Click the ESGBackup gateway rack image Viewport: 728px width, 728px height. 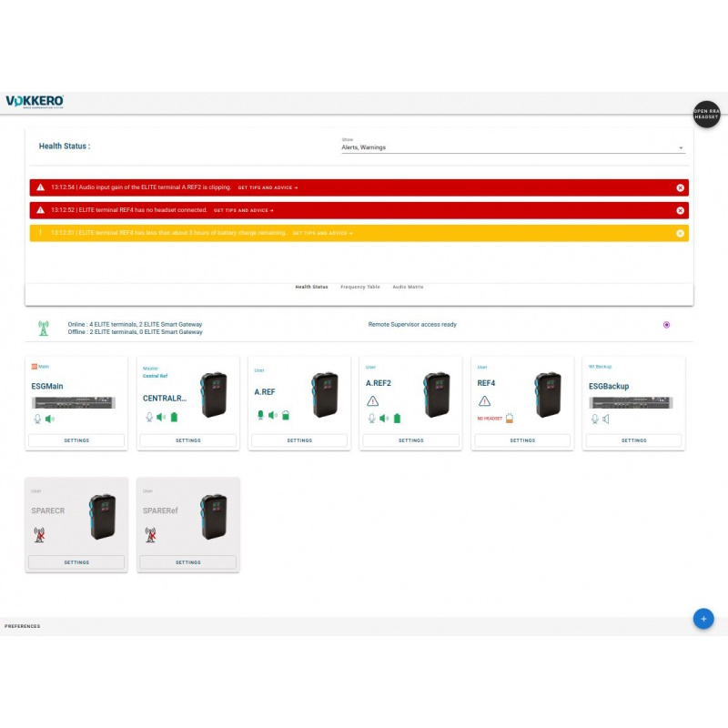point(631,402)
